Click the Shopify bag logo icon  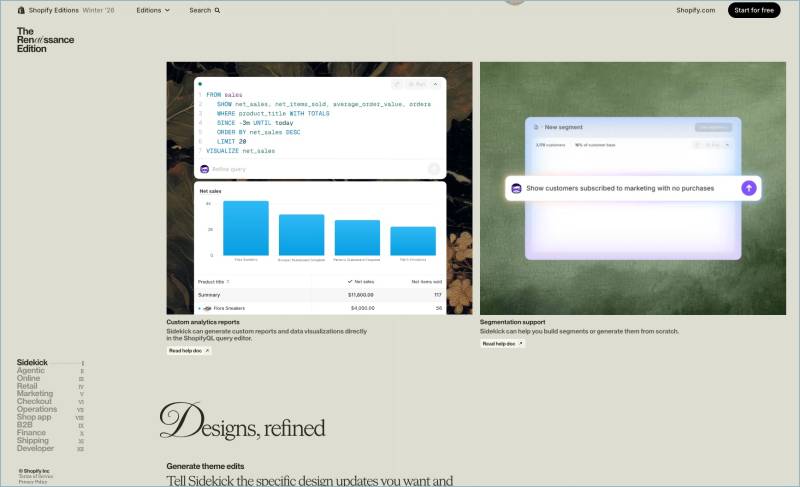[22, 10]
